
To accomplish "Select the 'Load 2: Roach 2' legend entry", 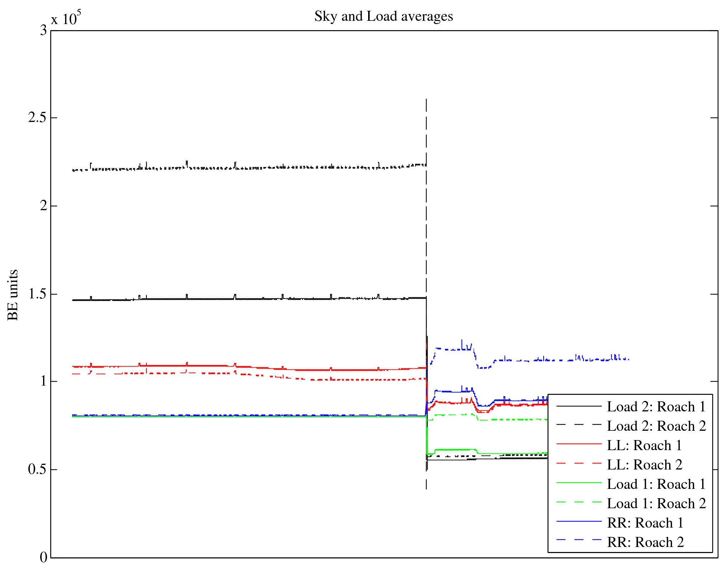I will (656, 426).
